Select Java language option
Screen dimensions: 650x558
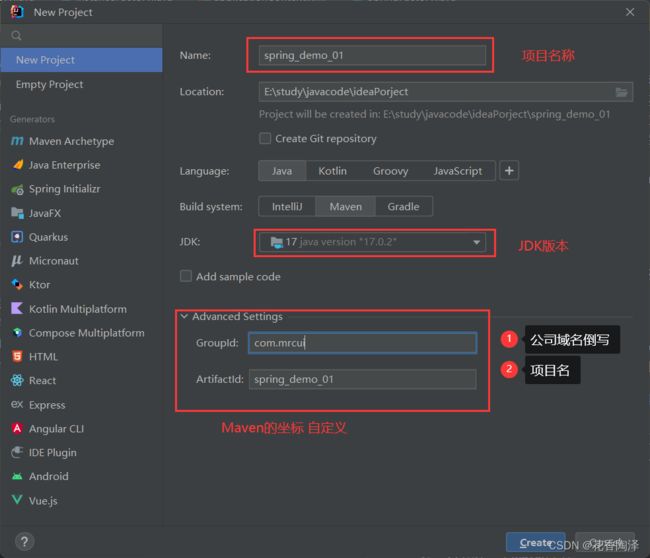pos(282,171)
